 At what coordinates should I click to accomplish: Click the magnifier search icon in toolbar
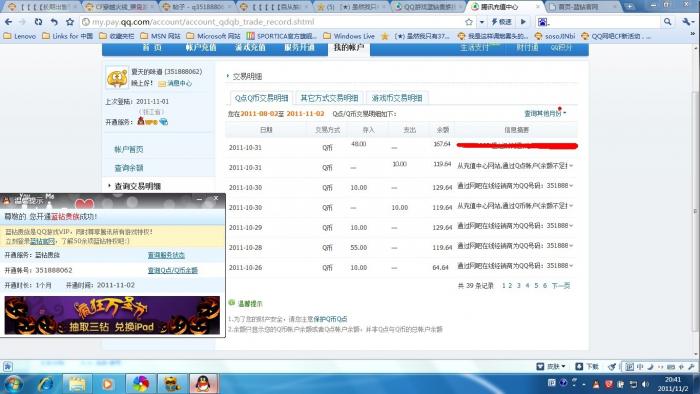point(667,21)
